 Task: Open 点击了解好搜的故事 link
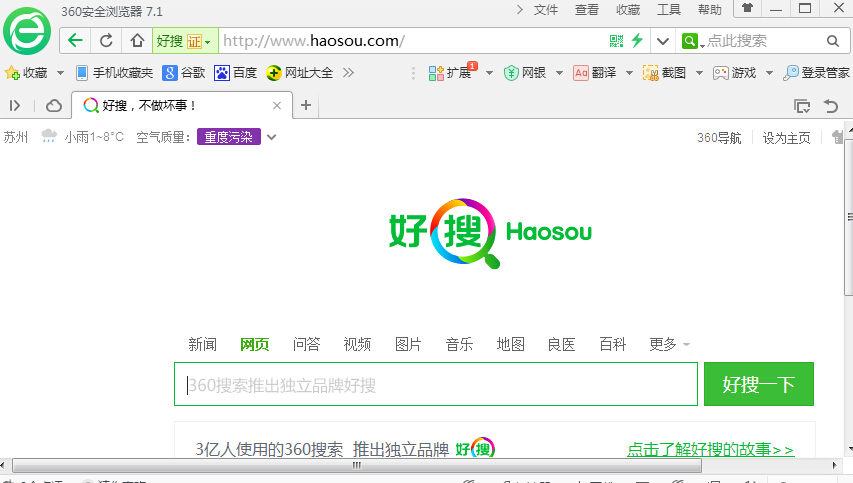(710, 449)
